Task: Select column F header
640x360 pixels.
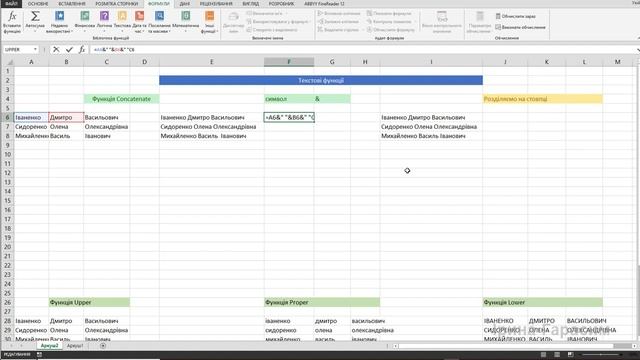Action: (289, 62)
